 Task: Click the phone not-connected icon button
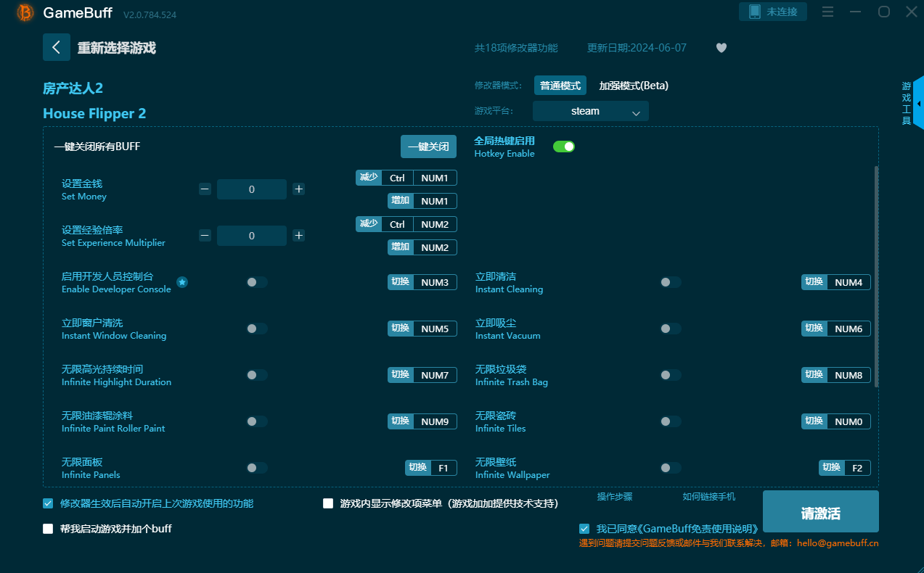click(x=773, y=12)
